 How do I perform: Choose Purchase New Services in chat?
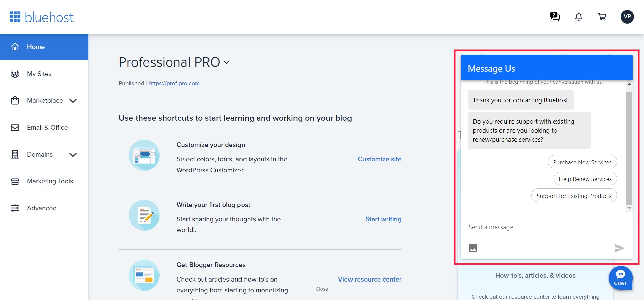[x=582, y=162]
